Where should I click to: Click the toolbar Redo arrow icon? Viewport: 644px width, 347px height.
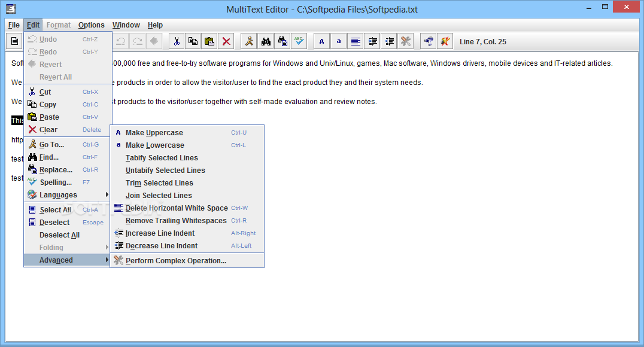tap(138, 41)
